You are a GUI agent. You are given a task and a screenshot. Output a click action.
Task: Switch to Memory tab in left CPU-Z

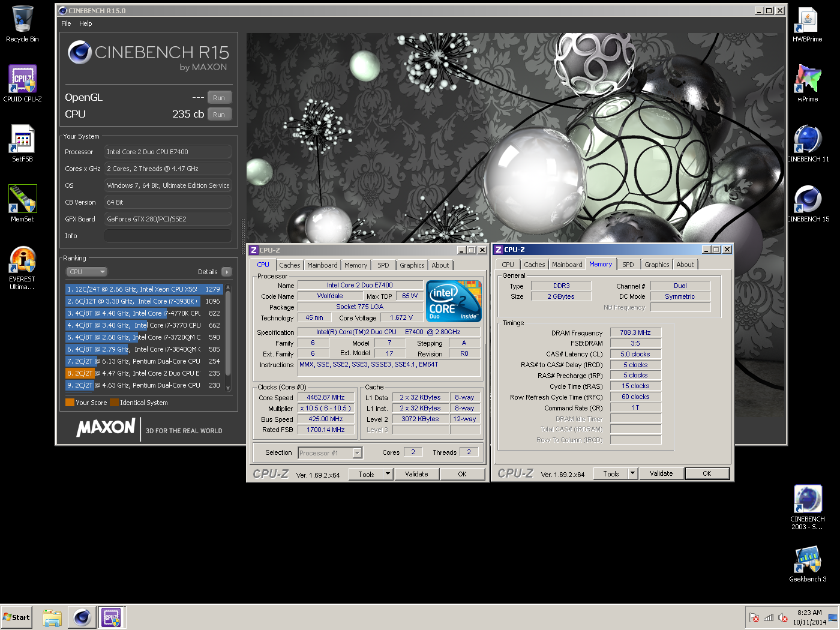[356, 265]
